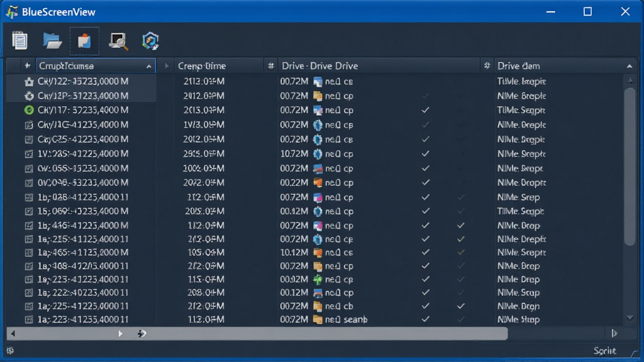Click pink drive icon in 1b;-026 row

[318, 197]
